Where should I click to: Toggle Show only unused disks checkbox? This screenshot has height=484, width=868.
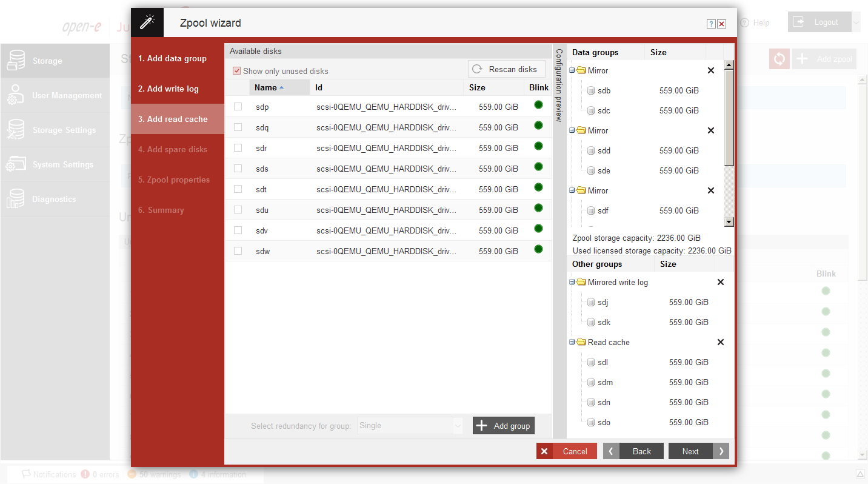tap(237, 71)
